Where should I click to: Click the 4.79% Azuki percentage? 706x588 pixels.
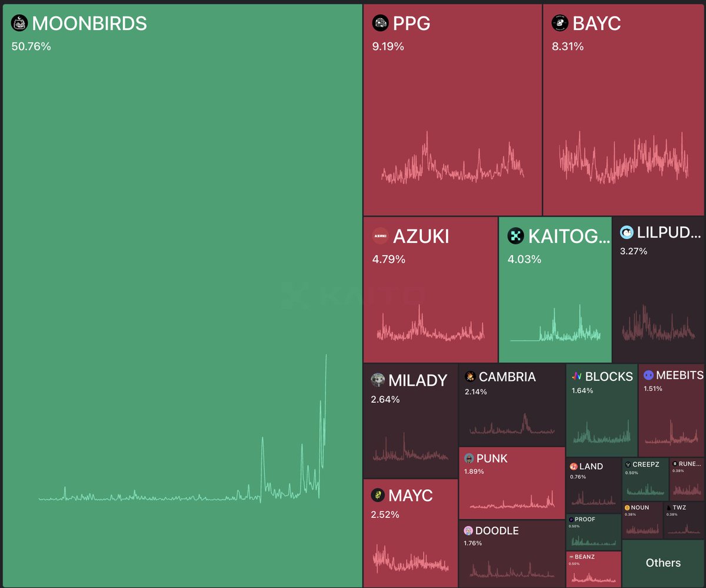click(389, 259)
